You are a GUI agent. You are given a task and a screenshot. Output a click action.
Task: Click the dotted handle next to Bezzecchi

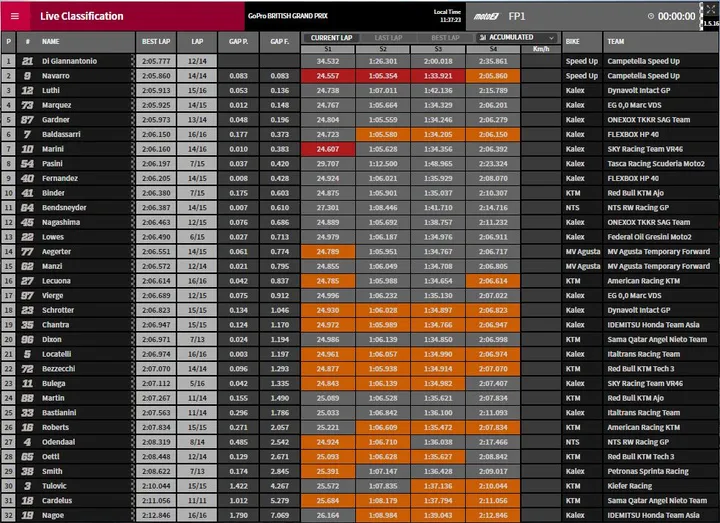[x=133, y=369]
